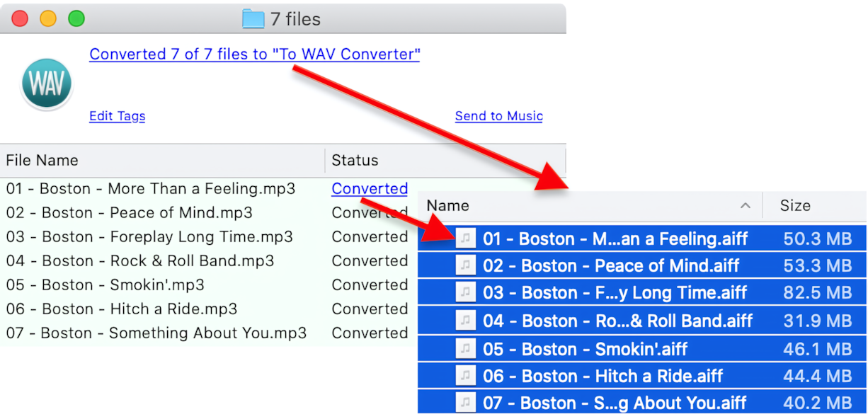Click the audio file icon for 01 - Boston aiff
This screenshot has width=868, height=419.
tap(466, 238)
